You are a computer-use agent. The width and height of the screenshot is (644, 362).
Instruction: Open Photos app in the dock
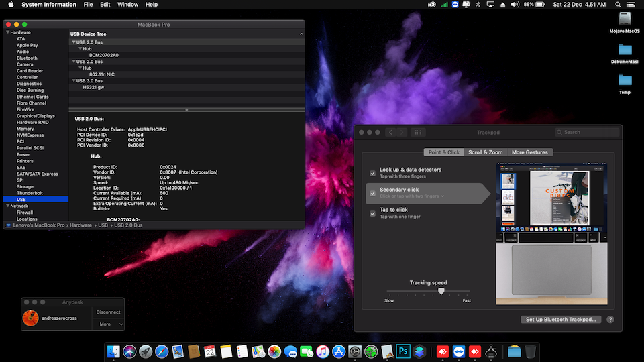[x=274, y=352]
